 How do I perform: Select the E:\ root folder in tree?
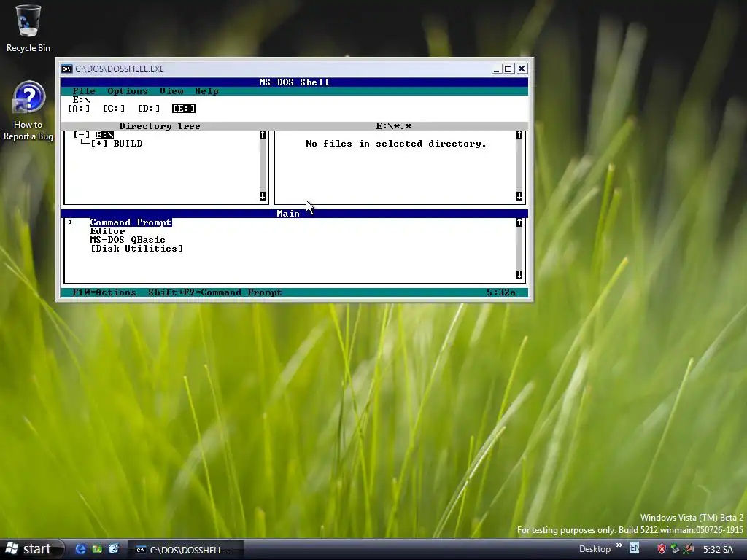(x=105, y=135)
